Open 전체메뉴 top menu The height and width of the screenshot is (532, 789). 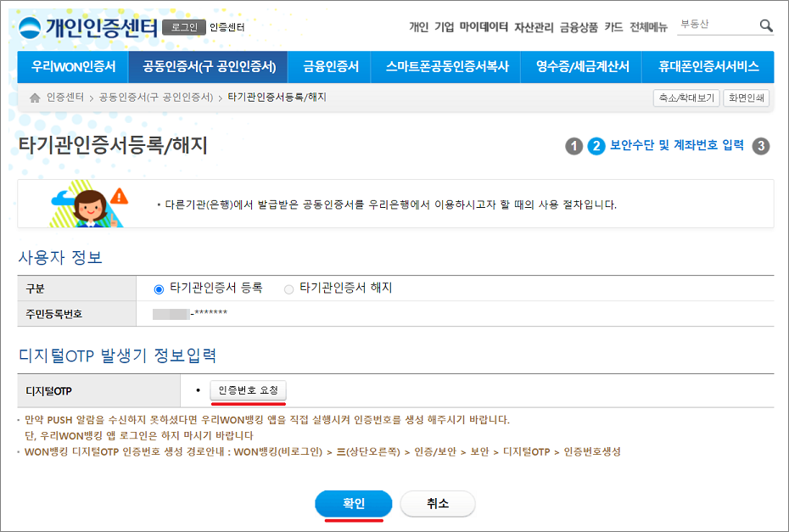tap(649, 27)
